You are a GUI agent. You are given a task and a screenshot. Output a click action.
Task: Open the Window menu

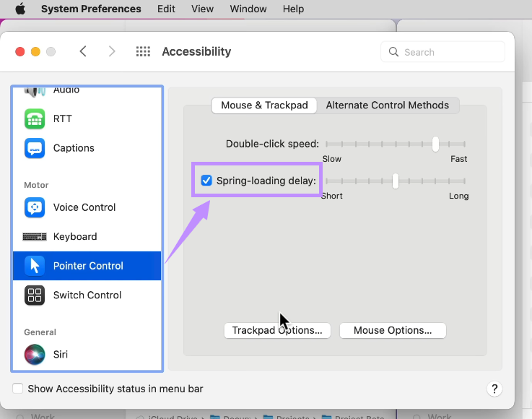[x=248, y=9]
